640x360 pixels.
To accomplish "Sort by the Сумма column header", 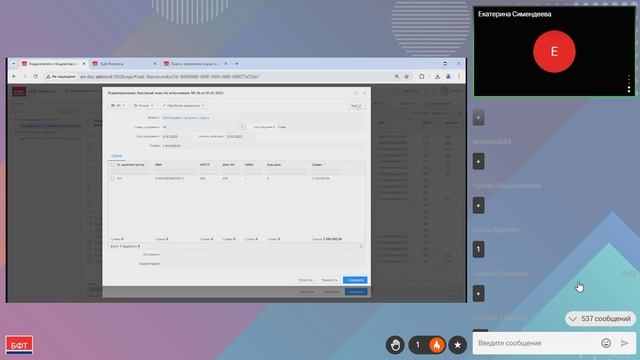I will coord(318,164).
